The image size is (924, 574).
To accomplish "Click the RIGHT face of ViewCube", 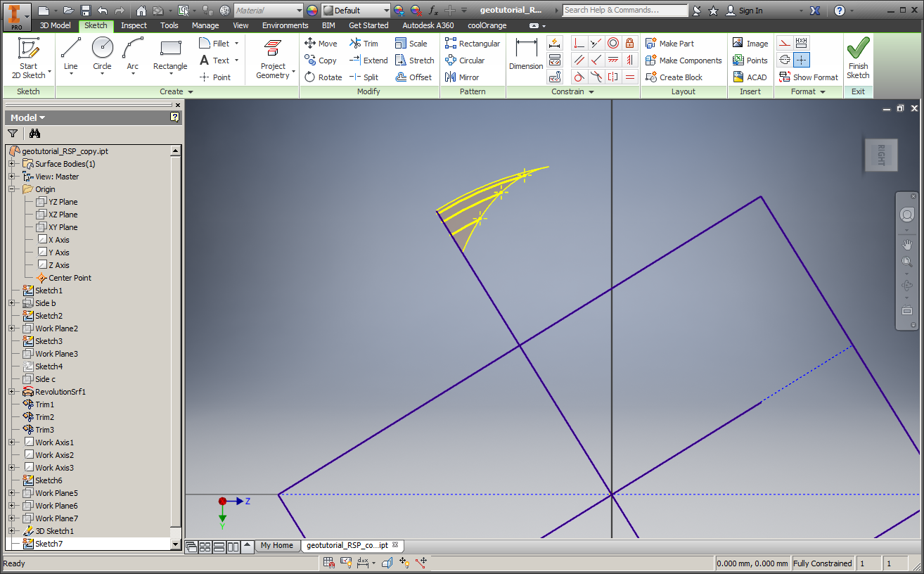I will point(881,155).
